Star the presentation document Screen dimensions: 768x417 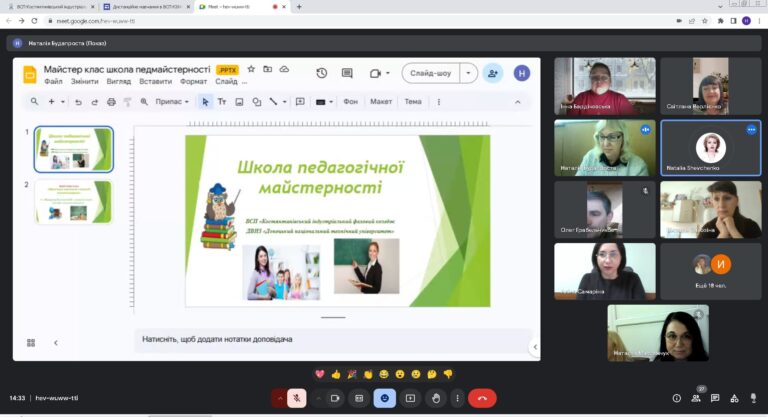pyautogui.click(x=251, y=69)
